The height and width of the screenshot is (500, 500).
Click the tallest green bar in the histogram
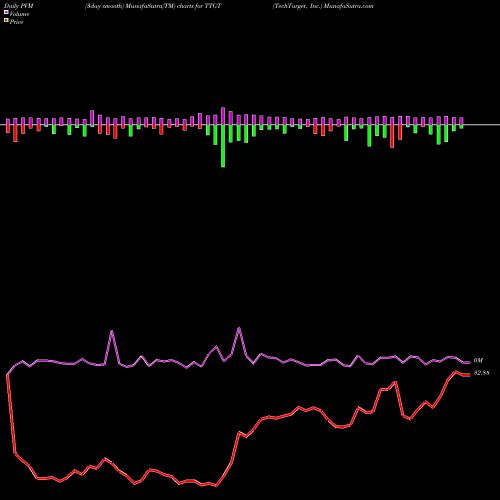click(x=223, y=146)
